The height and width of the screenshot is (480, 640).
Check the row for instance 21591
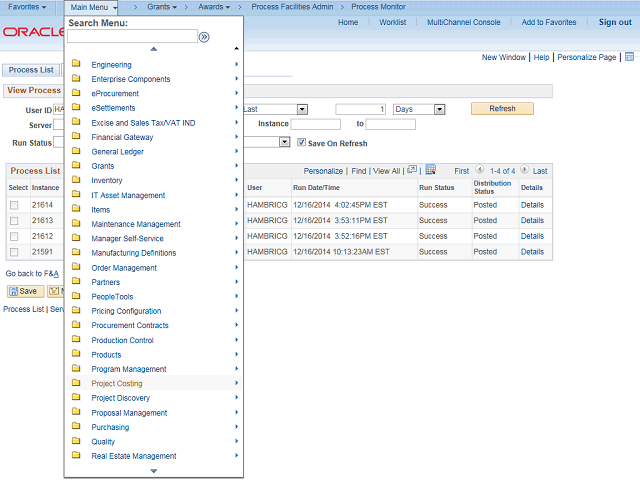click(x=14, y=252)
